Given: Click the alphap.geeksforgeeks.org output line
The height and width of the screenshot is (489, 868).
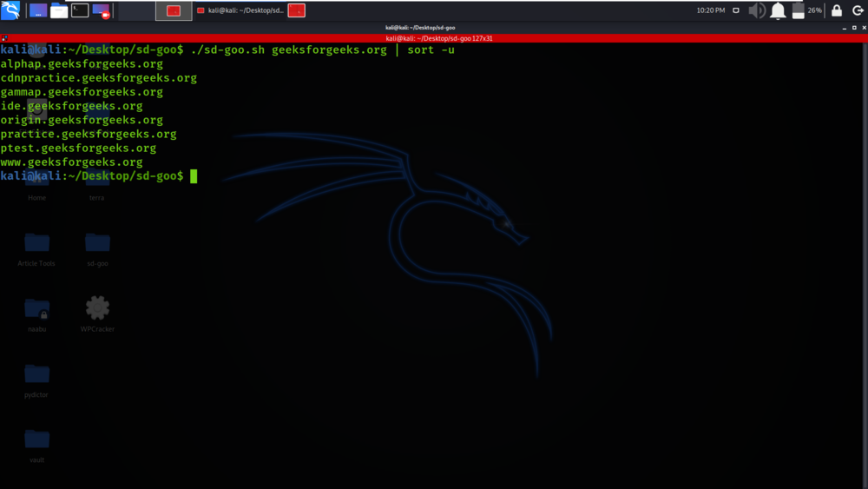Looking at the screenshot, I should pyautogui.click(x=82, y=63).
